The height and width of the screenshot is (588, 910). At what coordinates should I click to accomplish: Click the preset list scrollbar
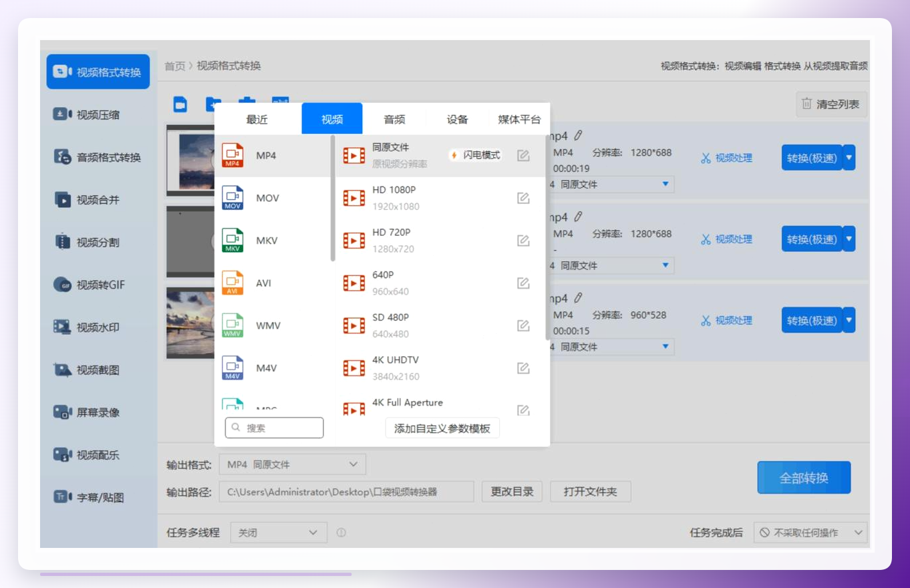coord(548,238)
